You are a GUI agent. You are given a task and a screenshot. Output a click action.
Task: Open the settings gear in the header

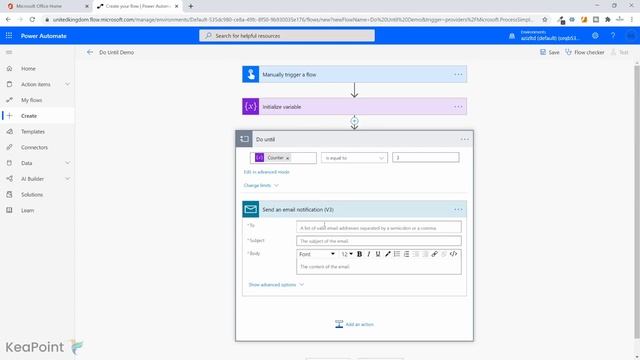596,36
